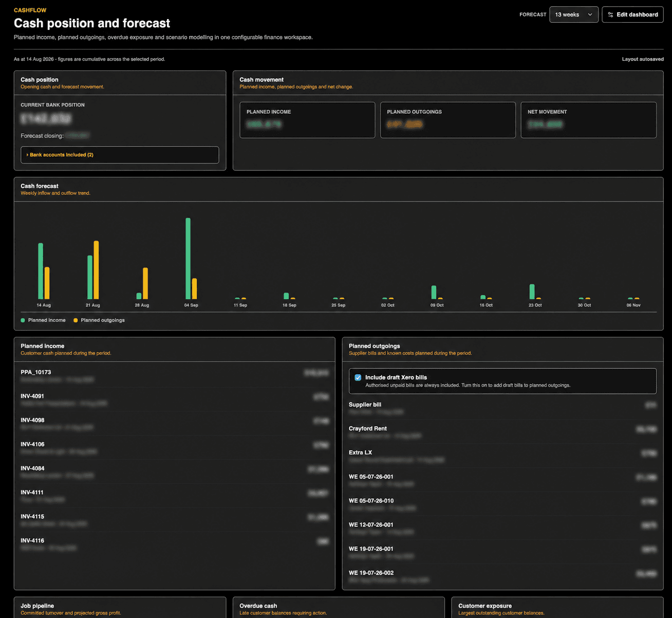Click the 23 Oct green income bar
The height and width of the screenshot is (618, 672).
click(x=532, y=292)
